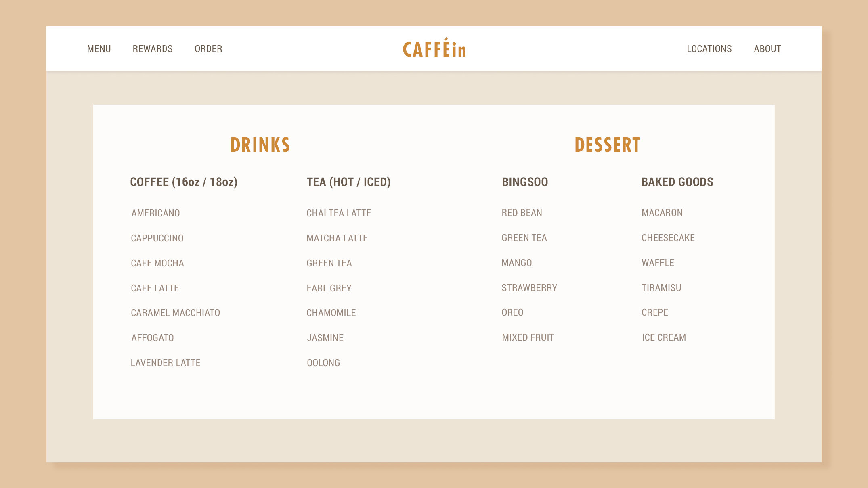
Task: Pick MIXED FRUIT bingsoo
Action: 528,337
